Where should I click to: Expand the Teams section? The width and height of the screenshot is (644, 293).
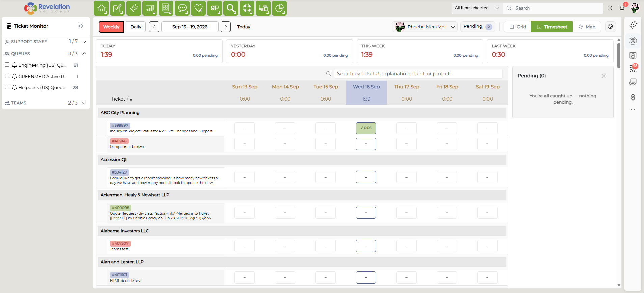[84, 103]
